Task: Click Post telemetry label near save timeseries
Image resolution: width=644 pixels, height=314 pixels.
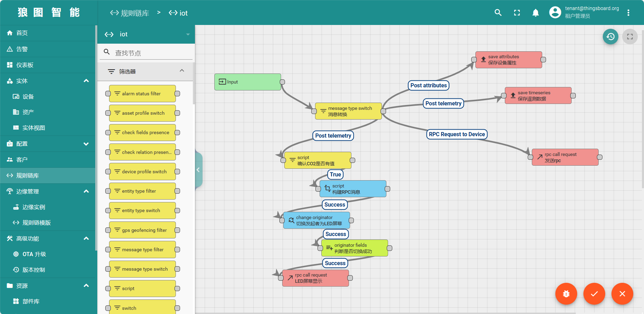Action: (x=443, y=103)
